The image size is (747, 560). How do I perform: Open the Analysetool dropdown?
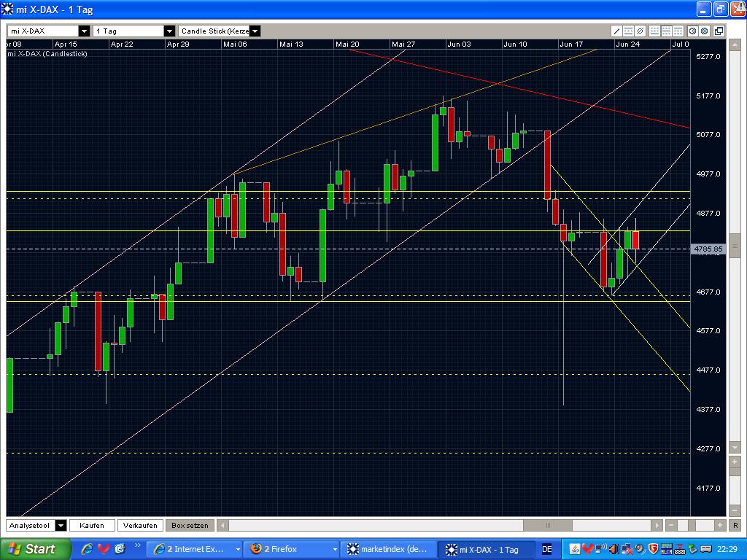click(61, 525)
